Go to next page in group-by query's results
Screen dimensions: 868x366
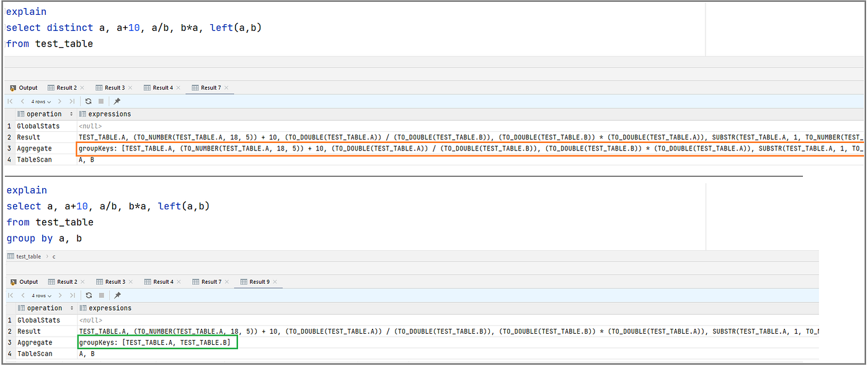click(60, 295)
